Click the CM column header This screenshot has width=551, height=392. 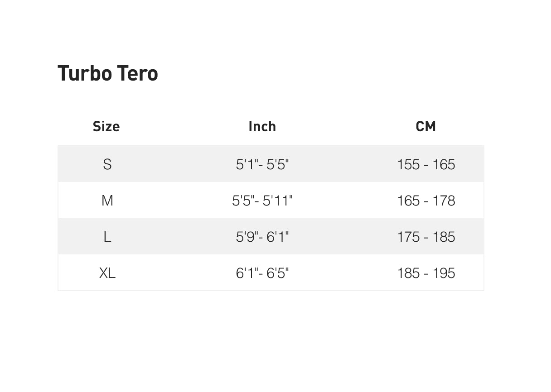(x=425, y=126)
